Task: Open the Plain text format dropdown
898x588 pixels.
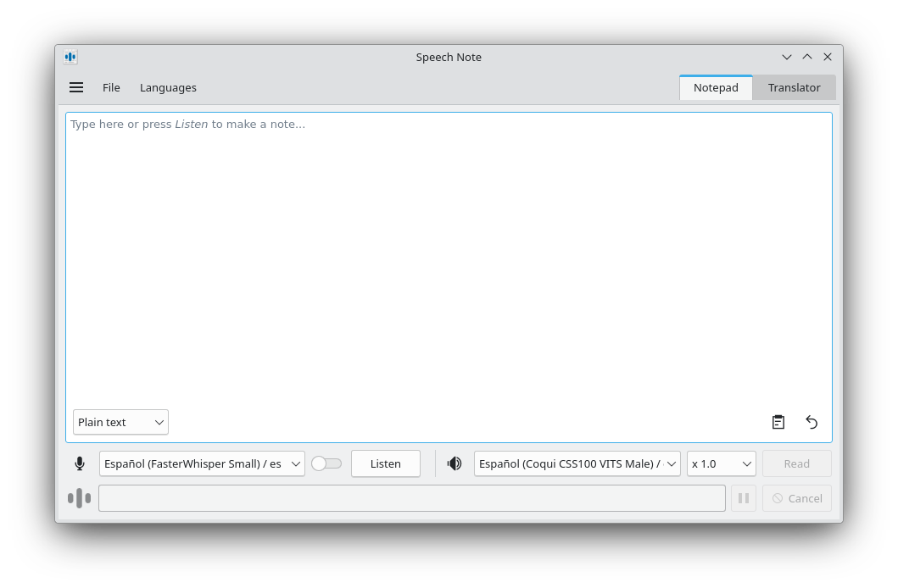Action: pyautogui.click(x=120, y=422)
